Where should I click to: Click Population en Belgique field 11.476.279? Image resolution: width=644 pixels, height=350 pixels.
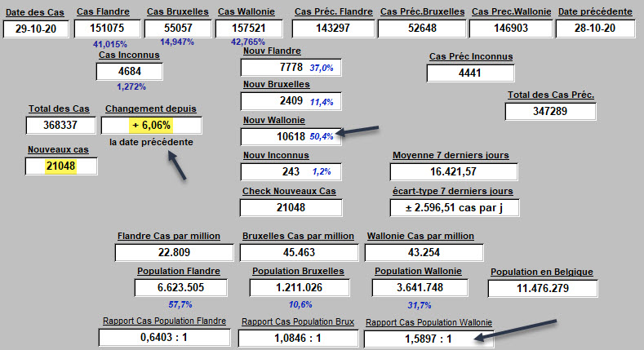[543, 289]
